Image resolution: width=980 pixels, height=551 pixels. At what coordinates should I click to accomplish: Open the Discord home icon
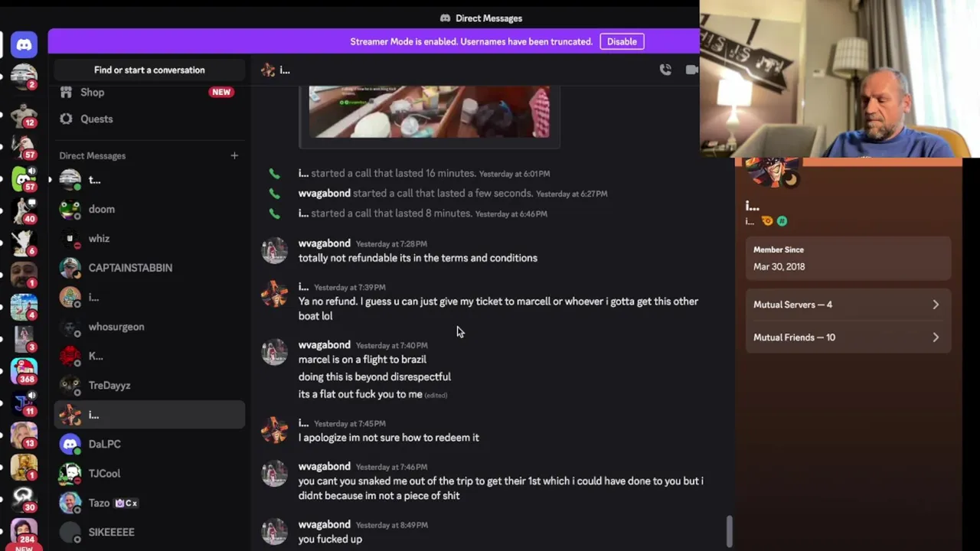tap(24, 44)
